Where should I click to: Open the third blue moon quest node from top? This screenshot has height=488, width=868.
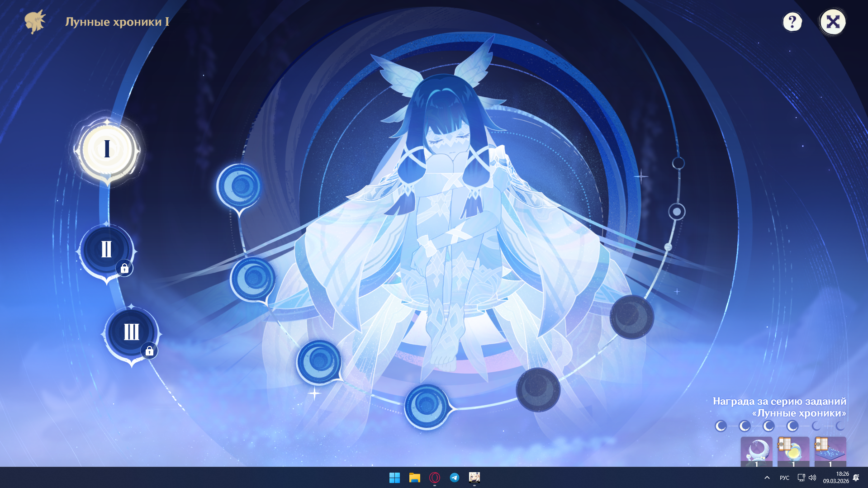click(x=319, y=362)
